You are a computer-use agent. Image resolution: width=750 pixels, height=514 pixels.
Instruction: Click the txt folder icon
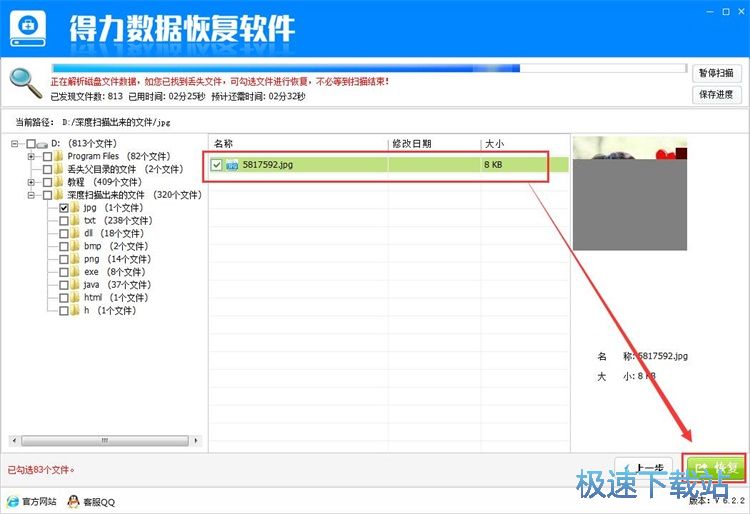click(75, 221)
